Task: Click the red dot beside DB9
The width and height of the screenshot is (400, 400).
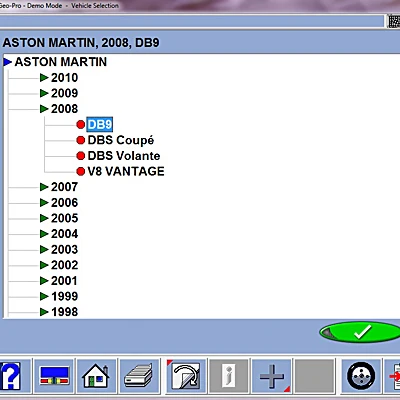Action: [80, 125]
